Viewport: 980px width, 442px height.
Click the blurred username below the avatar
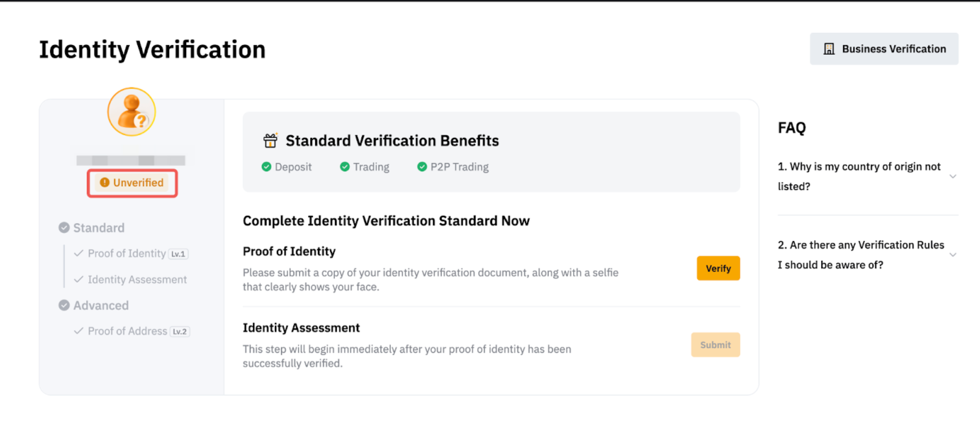pos(131,160)
